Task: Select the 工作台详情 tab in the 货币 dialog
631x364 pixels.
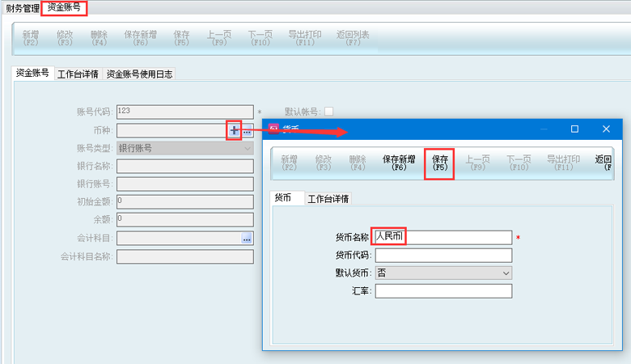Action: [x=328, y=199]
